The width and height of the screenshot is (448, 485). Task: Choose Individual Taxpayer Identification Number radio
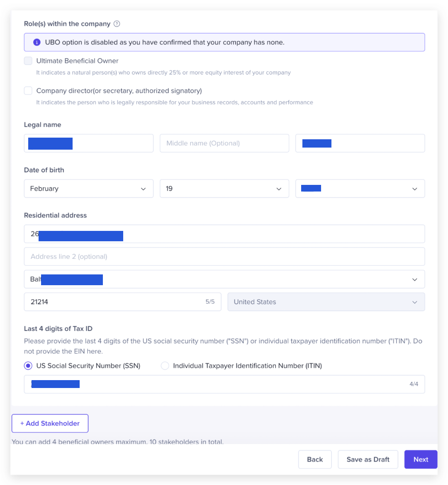[165, 366]
